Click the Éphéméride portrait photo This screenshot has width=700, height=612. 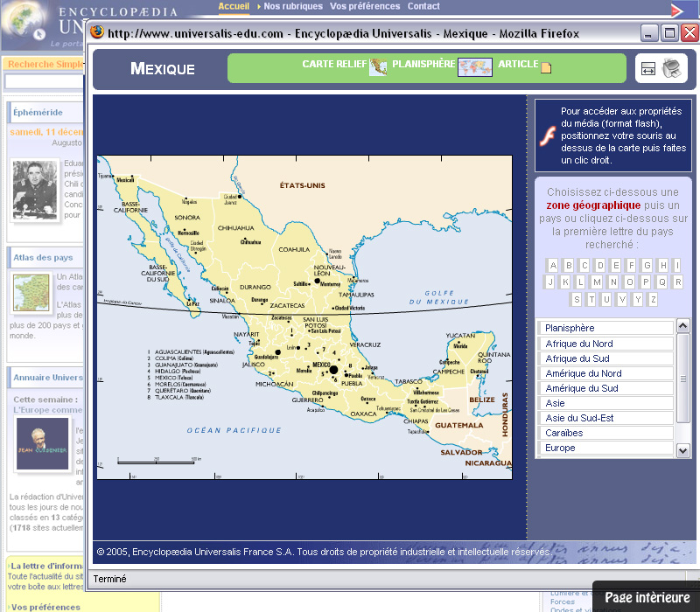click(x=35, y=190)
